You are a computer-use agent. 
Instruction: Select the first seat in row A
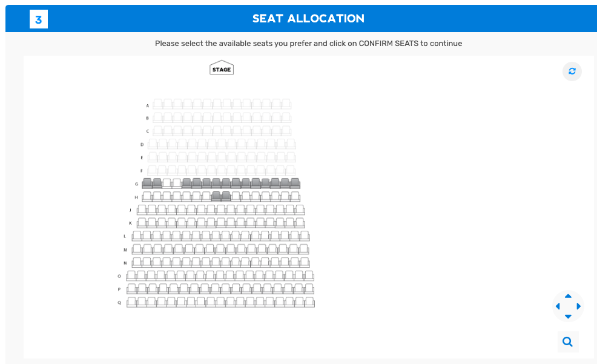[157, 104]
